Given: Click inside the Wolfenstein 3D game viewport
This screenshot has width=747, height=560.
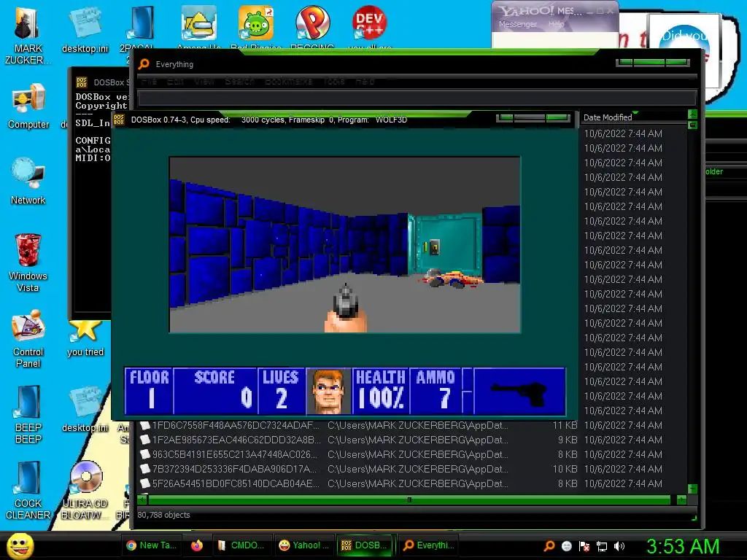Looking at the screenshot, I should 345,244.
